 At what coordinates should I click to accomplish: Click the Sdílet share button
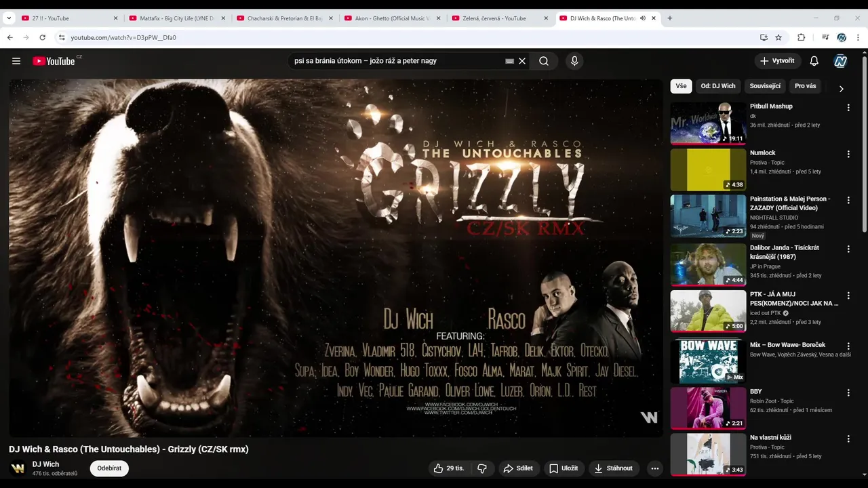coord(518,468)
